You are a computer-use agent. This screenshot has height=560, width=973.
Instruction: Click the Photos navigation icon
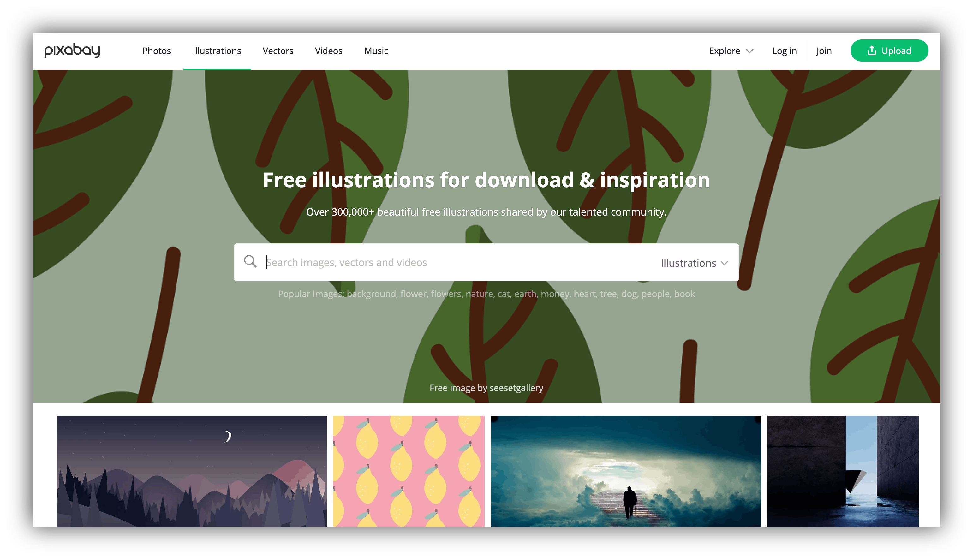pyautogui.click(x=156, y=51)
